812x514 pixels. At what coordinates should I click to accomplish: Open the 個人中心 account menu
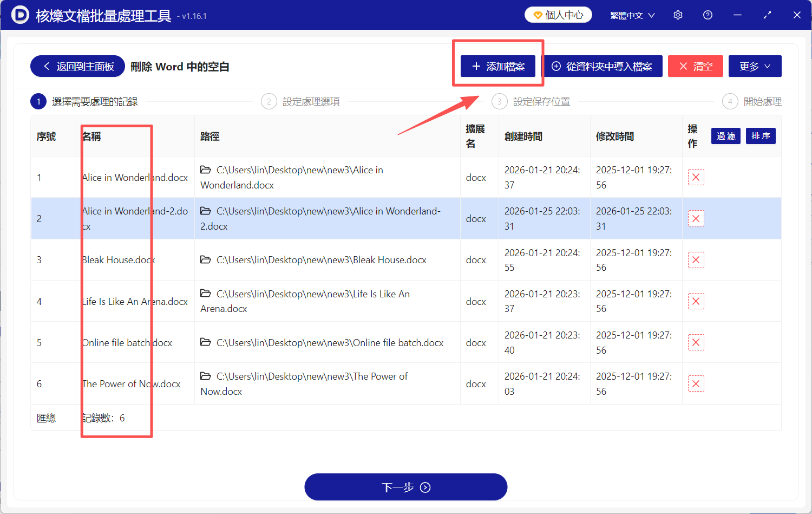click(x=558, y=15)
